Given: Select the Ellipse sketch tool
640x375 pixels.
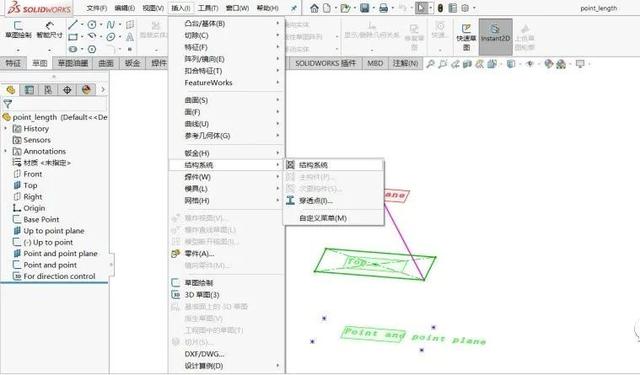Looking at the screenshot, I should point(111,37).
